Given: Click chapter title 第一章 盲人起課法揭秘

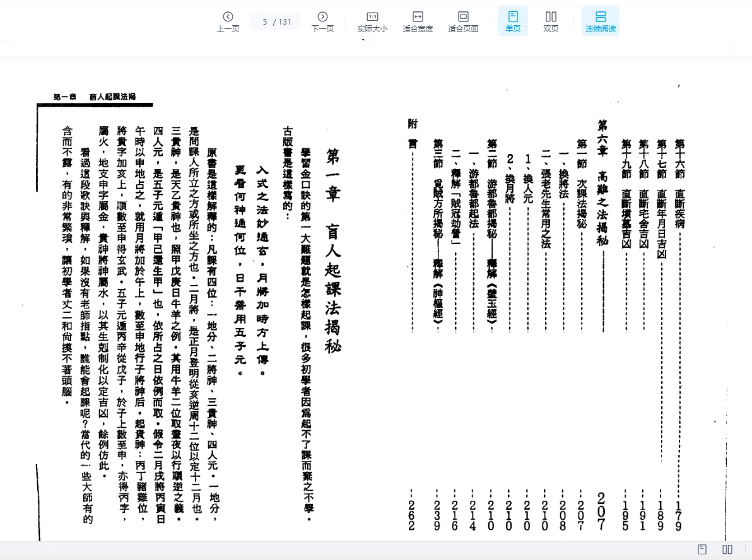Looking at the screenshot, I should tap(333, 251).
